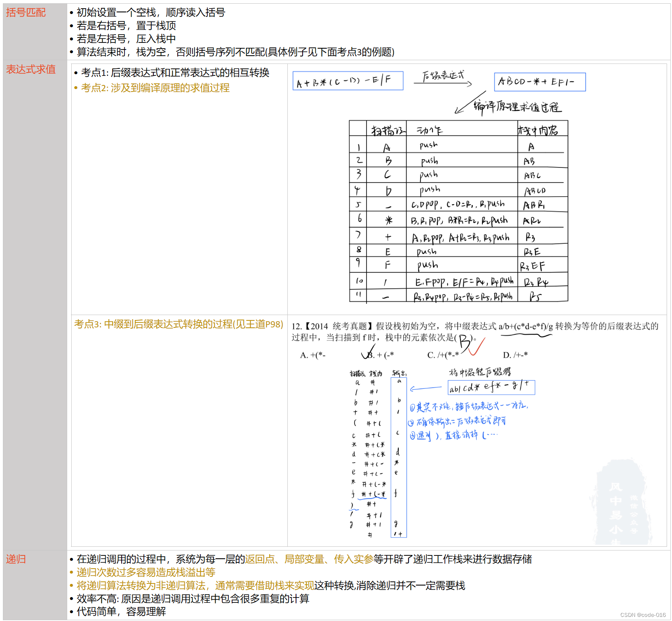
Task: Select the line 若是左括号，压入栈中
Action: click(126, 39)
